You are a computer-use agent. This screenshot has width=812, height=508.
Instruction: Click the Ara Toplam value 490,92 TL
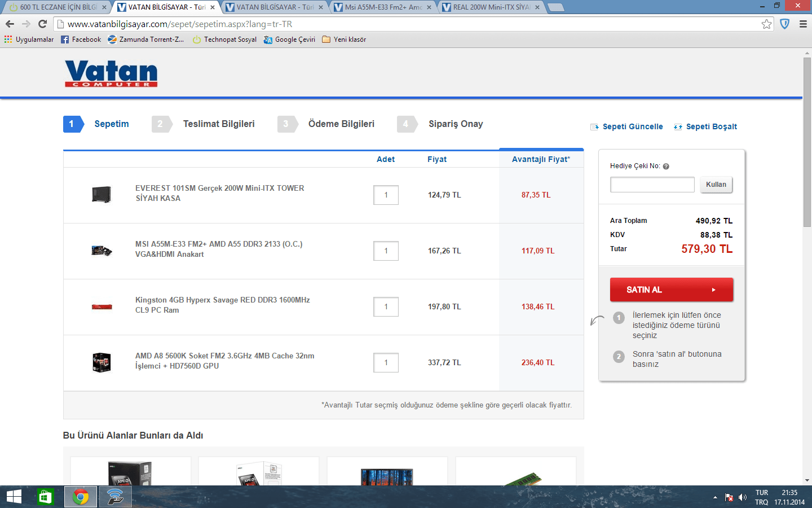click(714, 221)
